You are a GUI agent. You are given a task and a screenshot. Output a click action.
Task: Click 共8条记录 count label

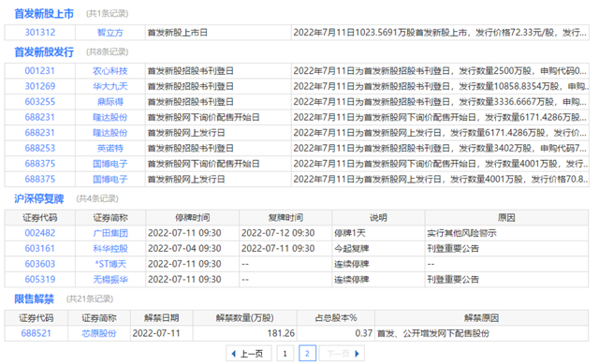pyautogui.click(x=108, y=52)
